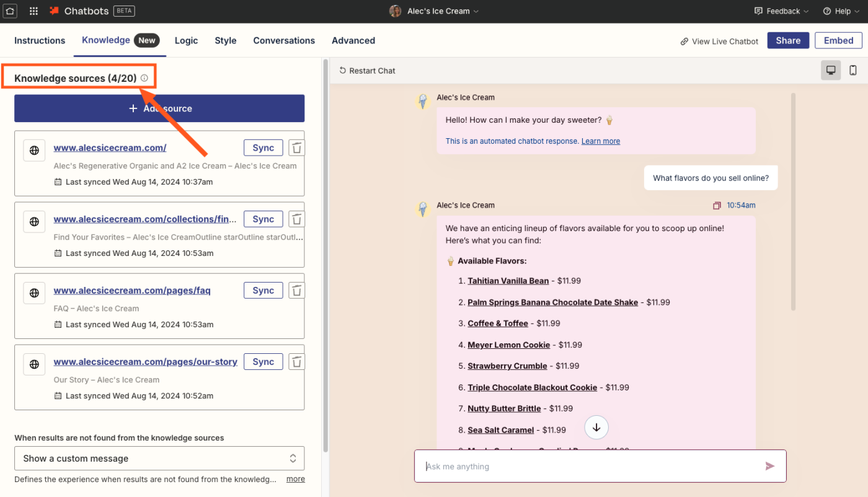
Task: Select the Knowledge tab
Action: point(120,40)
